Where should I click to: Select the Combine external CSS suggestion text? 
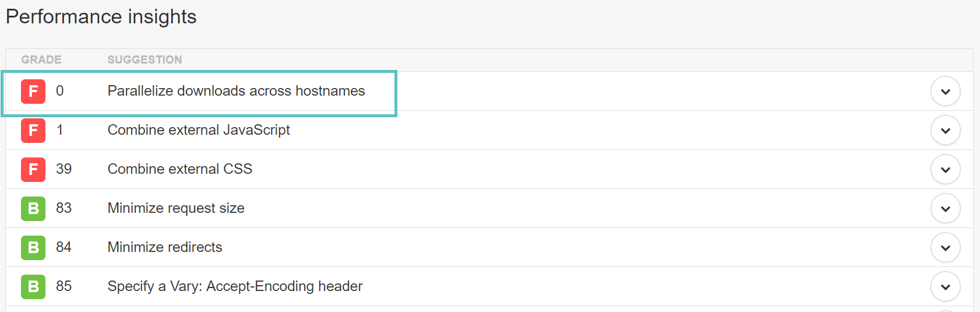[x=179, y=169]
